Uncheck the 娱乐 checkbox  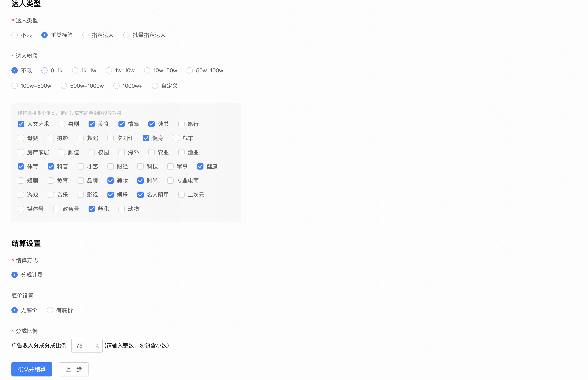coord(111,195)
